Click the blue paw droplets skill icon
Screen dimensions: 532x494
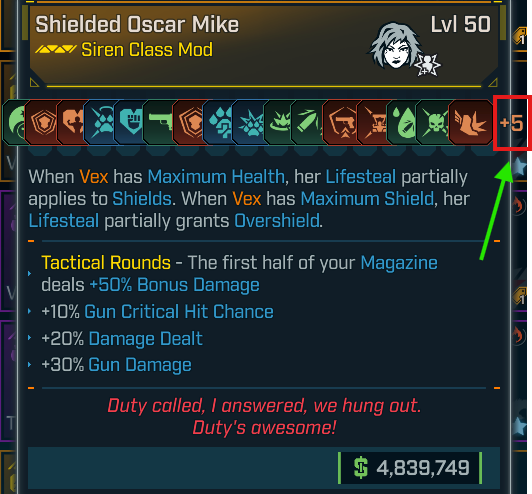click(x=220, y=122)
